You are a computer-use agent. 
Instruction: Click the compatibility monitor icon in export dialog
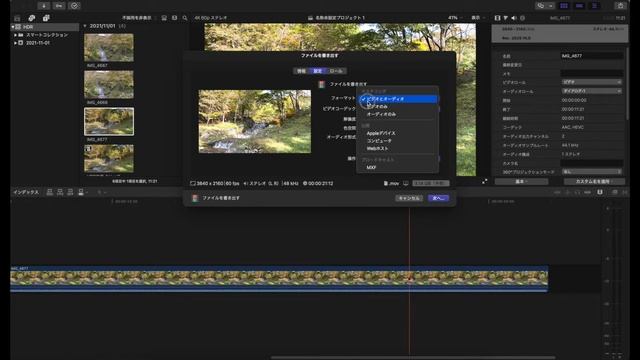(x=406, y=184)
